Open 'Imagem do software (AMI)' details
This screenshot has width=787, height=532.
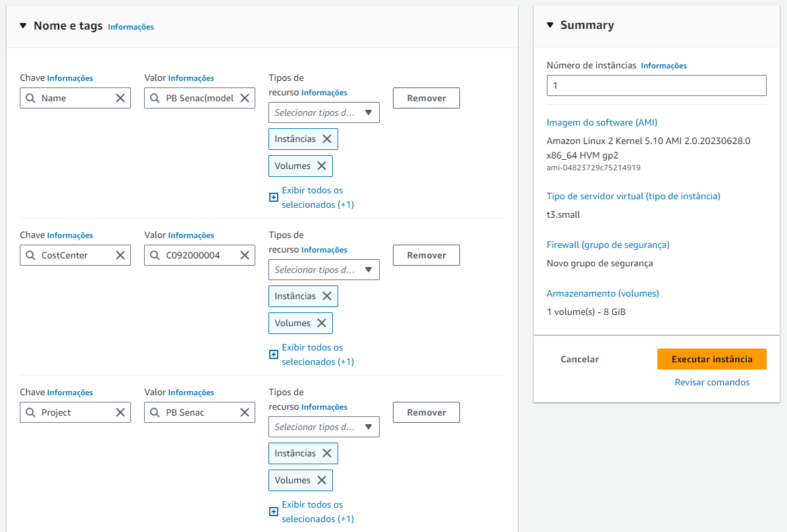point(601,122)
